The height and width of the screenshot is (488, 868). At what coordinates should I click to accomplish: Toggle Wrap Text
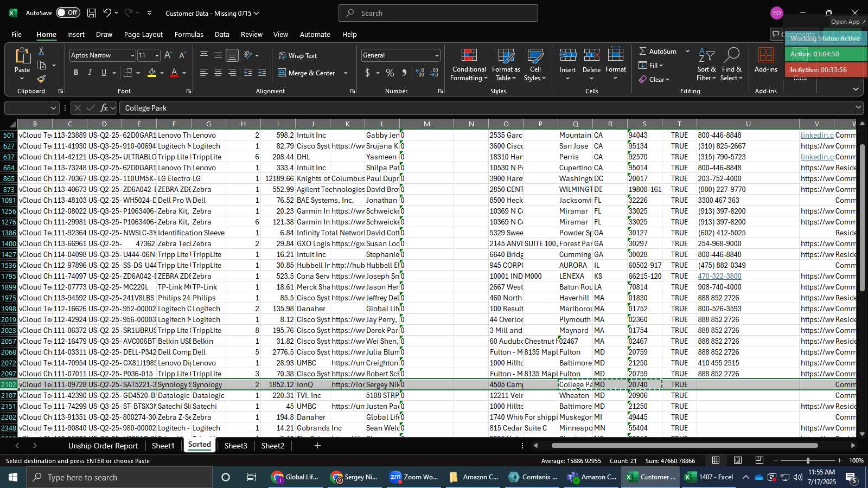[298, 55]
